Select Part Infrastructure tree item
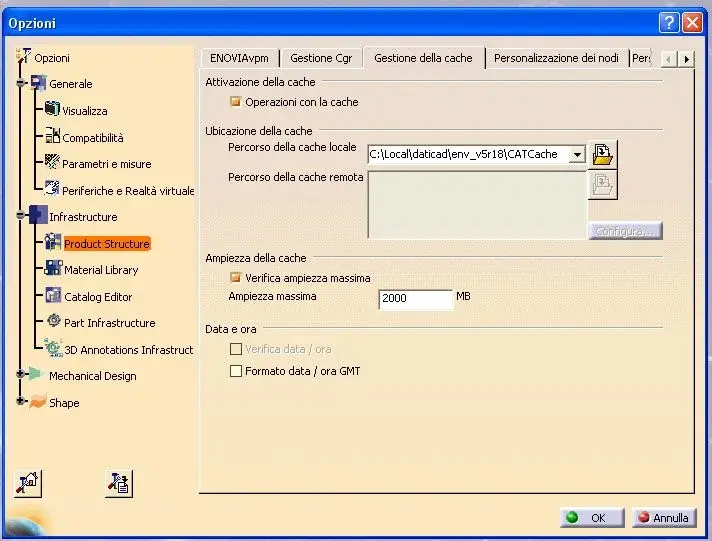This screenshot has width=712, height=541. coord(110,323)
